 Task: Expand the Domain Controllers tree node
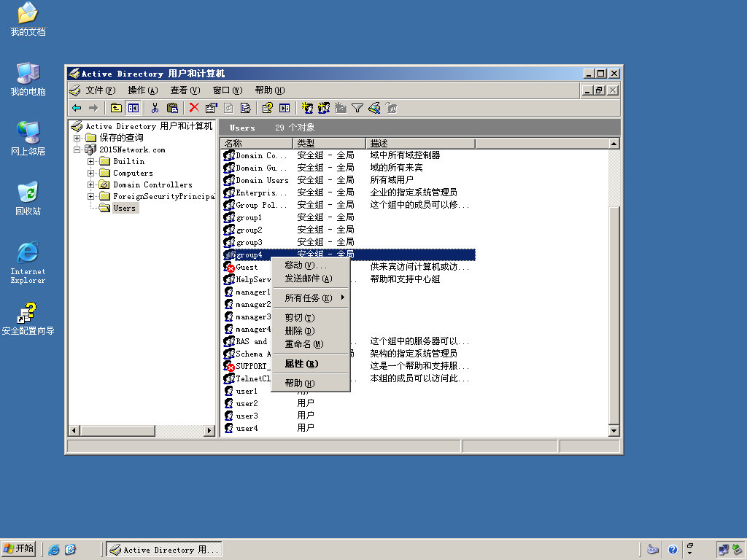coord(90,184)
